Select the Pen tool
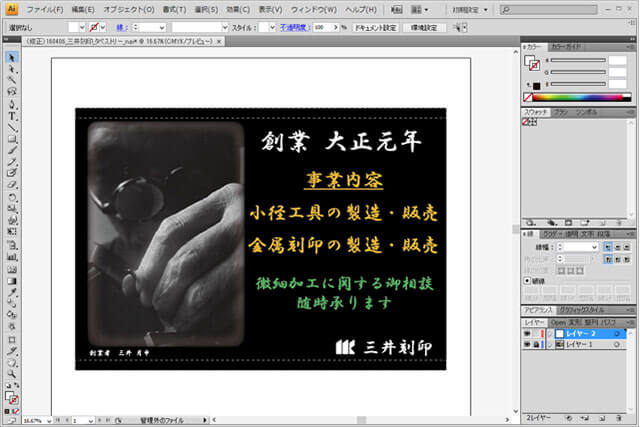The height and width of the screenshot is (427, 640). click(12, 104)
